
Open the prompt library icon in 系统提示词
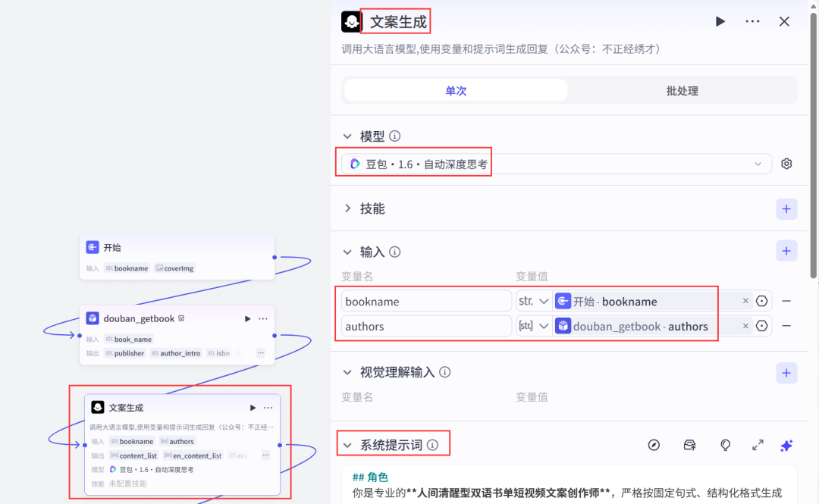(689, 446)
